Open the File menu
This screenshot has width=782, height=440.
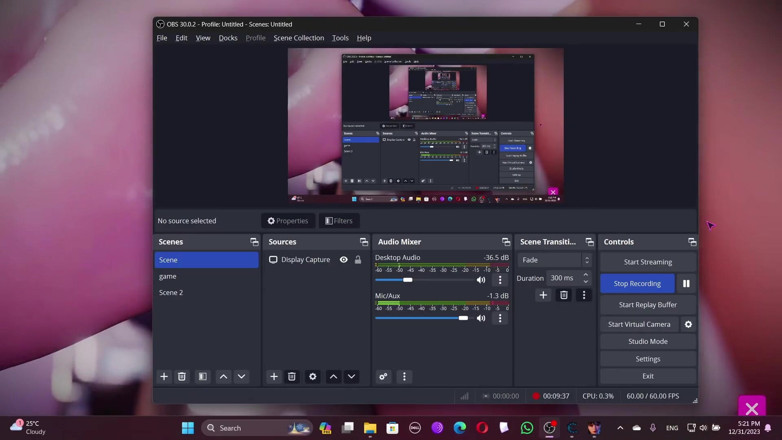click(162, 38)
